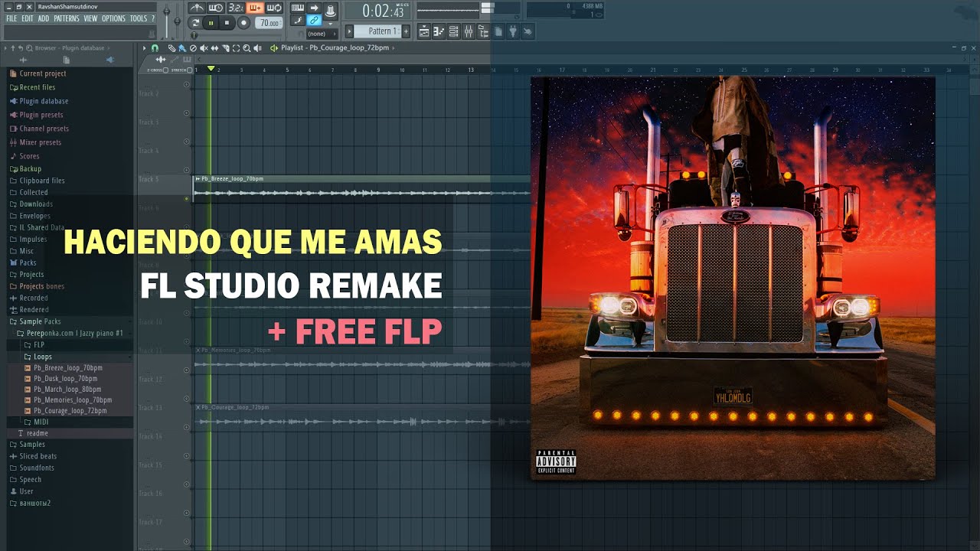The width and height of the screenshot is (980, 551).
Task: Open the Piano roll from toolbar
Action: (439, 31)
